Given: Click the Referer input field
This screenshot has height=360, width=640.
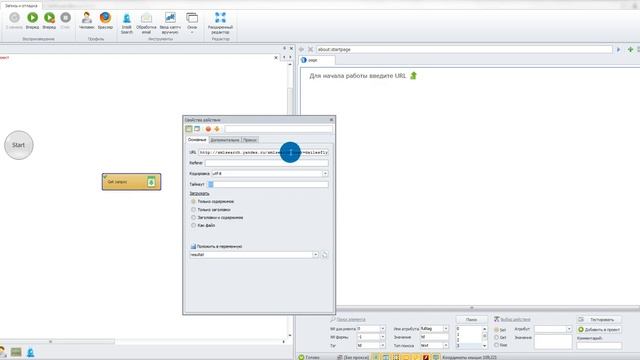Looking at the screenshot, I should (x=266, y=163).
